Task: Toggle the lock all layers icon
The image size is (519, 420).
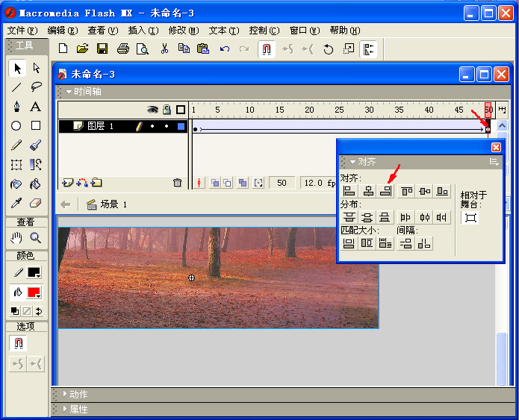Action: (x=167, y=110)
